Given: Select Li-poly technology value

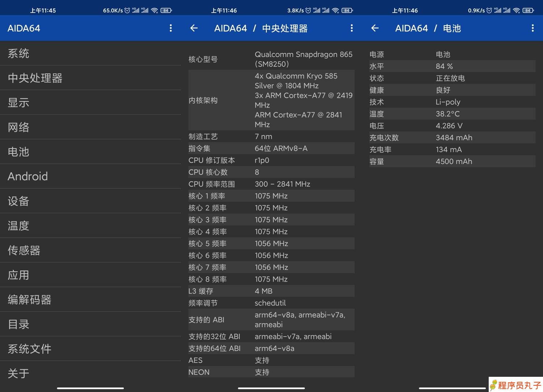Looking at the screenshot, I should [448, 102].
